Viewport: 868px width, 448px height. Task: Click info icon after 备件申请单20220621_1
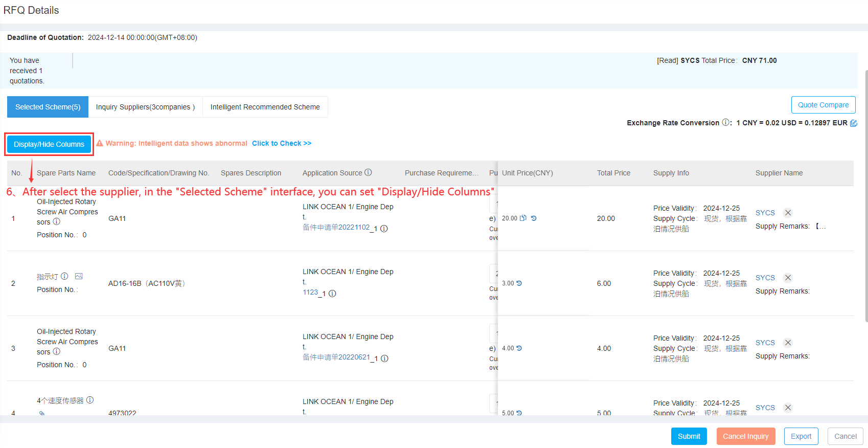384,359
